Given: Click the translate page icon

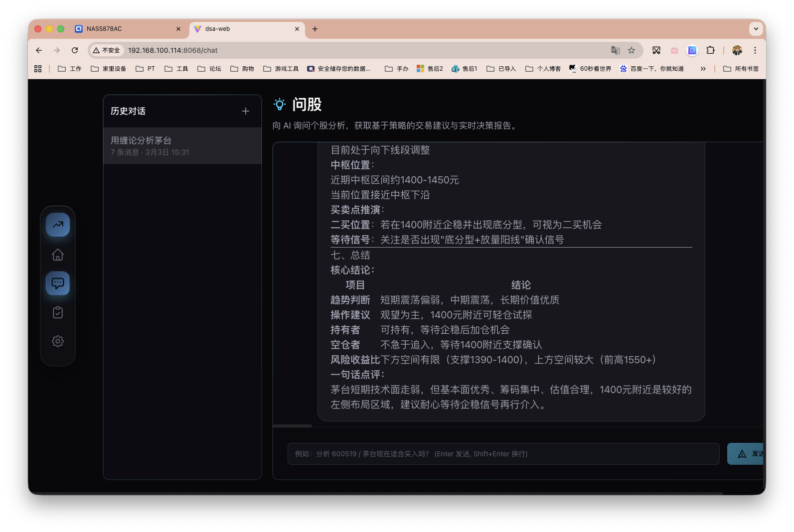Looking at the screenshot, I should [616, 50].
